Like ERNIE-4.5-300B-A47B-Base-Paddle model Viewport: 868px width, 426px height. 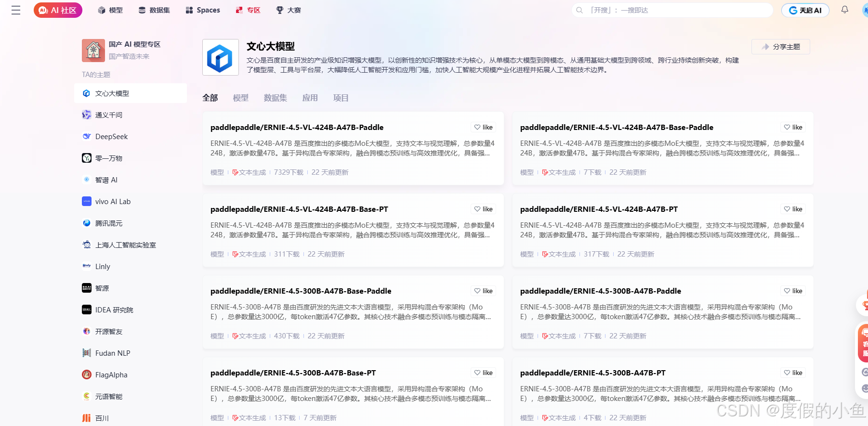click(484, 291)
